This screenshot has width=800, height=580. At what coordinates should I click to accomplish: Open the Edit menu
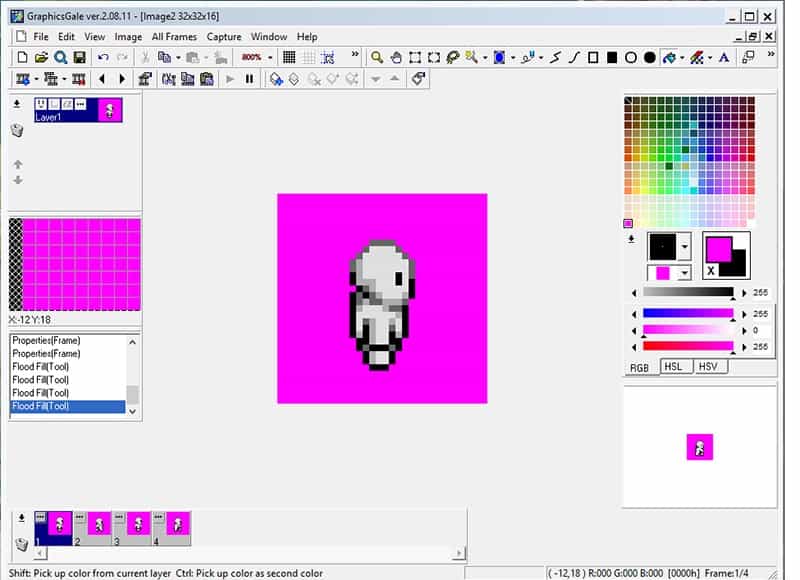pos(66,37)
